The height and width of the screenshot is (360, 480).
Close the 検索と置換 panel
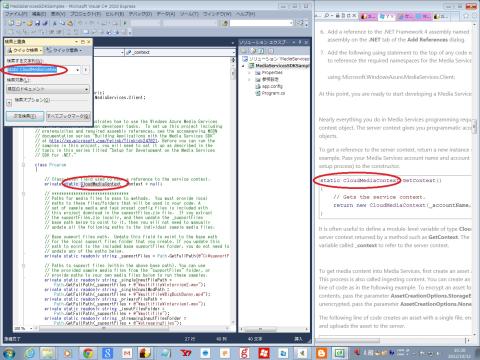[88, 42]
